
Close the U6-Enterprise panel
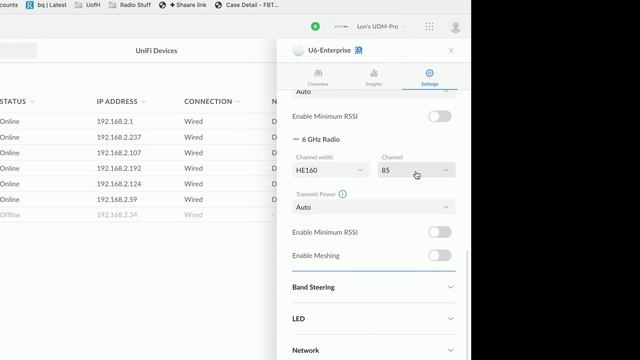coord(451,51)
